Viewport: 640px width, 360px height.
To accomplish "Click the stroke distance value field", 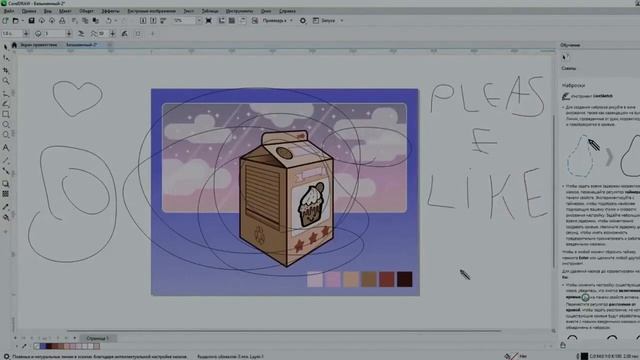I will pos(54,33).
